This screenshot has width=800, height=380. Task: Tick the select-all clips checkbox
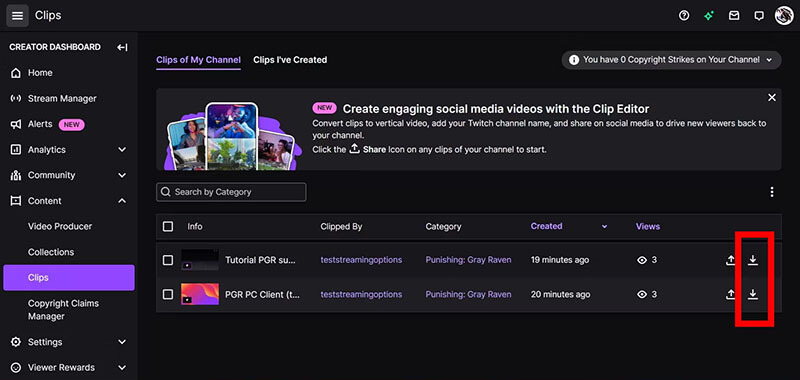168,226
